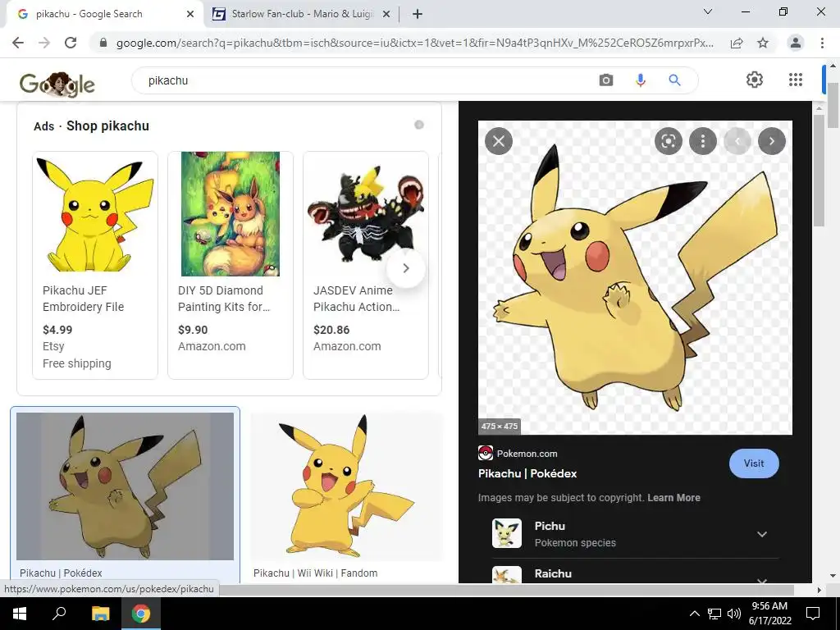
Task: Click the diamond painting product image
Action: point(231,214)
